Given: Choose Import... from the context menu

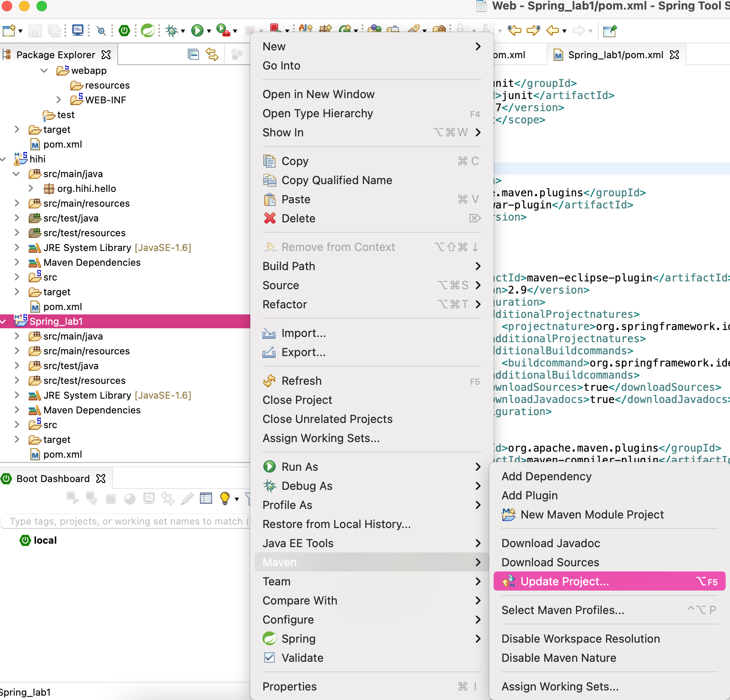Looking at the screenshot, I should click(372, 333).
